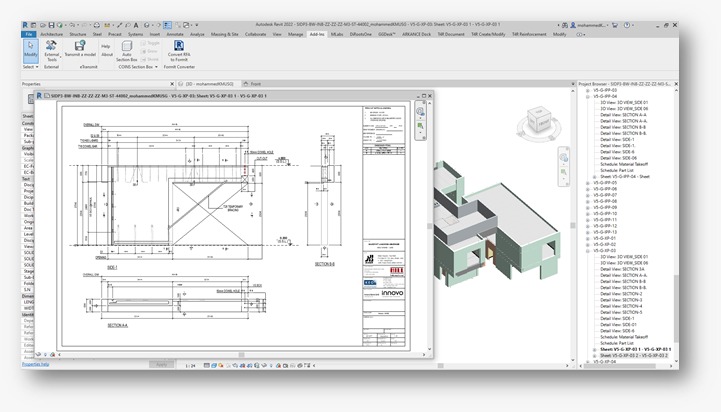Viewport: 721px width, 412px height.
Task: Open ribbon display options dropdown after Modify tab
Action: tap(580, 34)
